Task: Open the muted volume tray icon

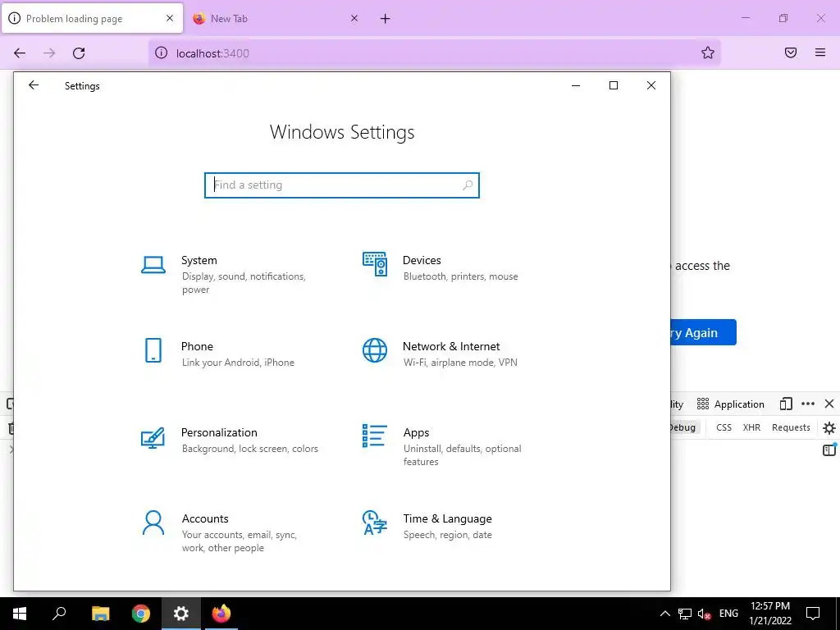Action: coord(705,614)
